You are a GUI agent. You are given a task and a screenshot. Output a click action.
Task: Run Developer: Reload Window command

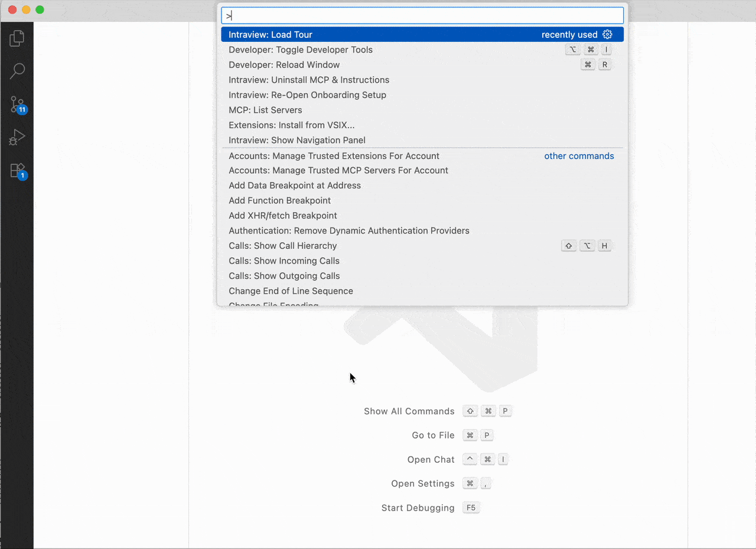click(422, 65)
